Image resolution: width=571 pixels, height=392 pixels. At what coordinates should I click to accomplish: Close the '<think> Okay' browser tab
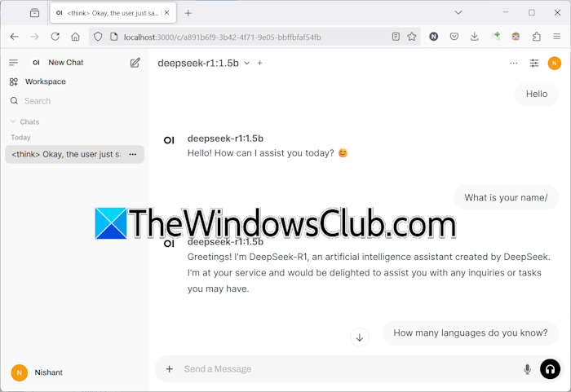click(x=166, y=13)
